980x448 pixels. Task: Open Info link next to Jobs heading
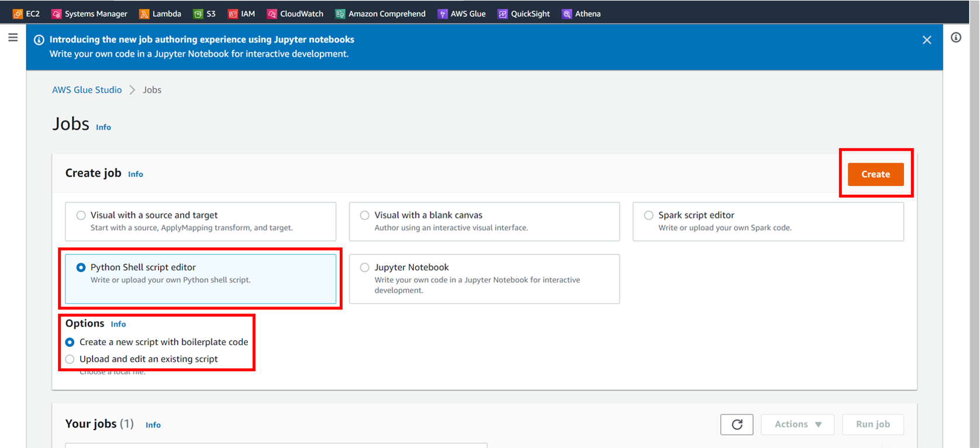click(x=103, y=127)
